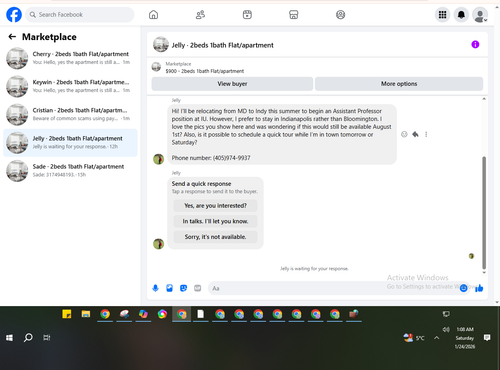Click the chat title "Jelly · 2beds 1bath Flat/apartment"
Viewport: 500px width, 370px height.
click(222, 45)
